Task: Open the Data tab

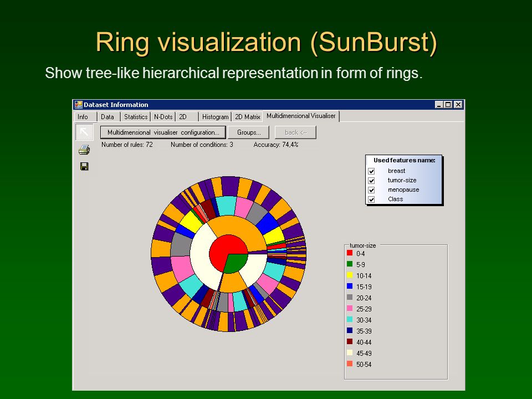Action: point(109,117)
